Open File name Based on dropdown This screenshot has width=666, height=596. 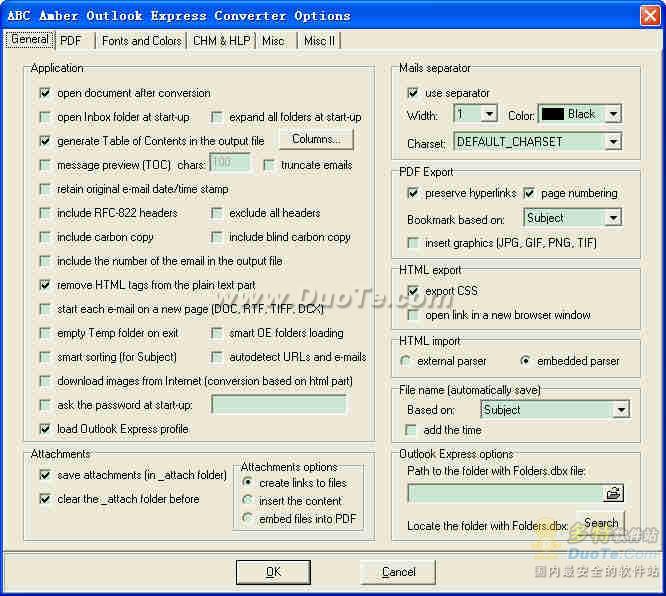621,410
